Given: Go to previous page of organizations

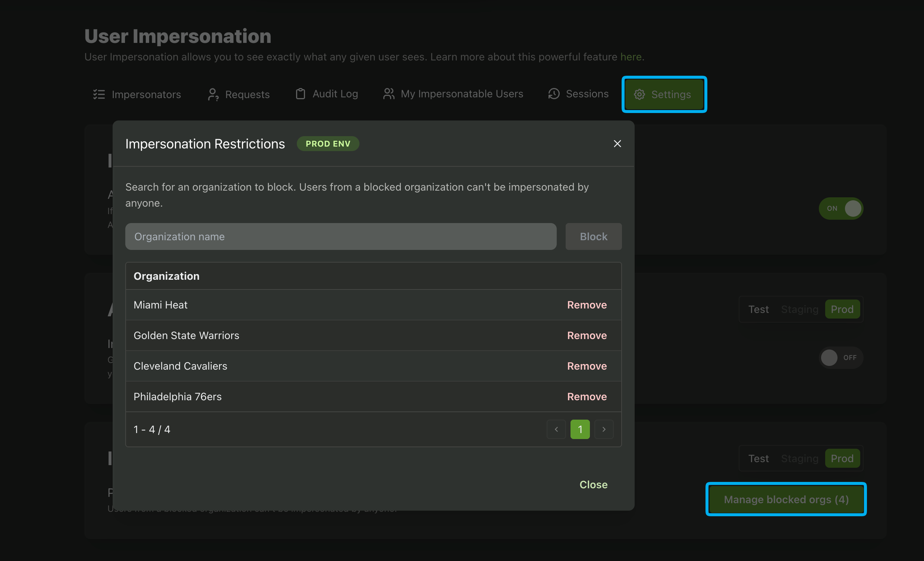Looking at the screenshot, I should pyautogui.click(x=556, y=429).
